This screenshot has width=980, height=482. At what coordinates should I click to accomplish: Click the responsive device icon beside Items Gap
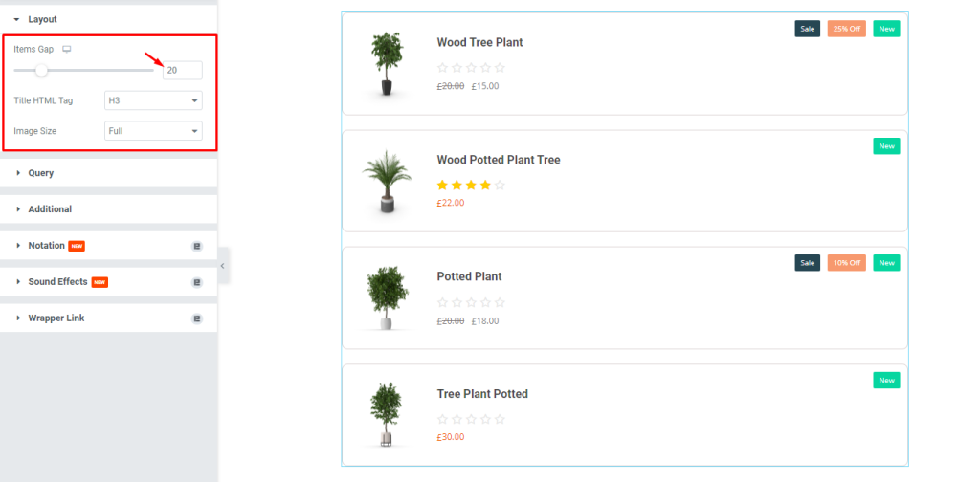67,50
